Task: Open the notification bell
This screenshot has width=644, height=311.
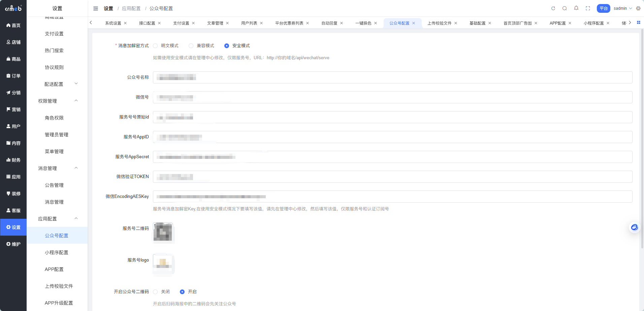Action: pyautogui.click(x=576, y=8)
